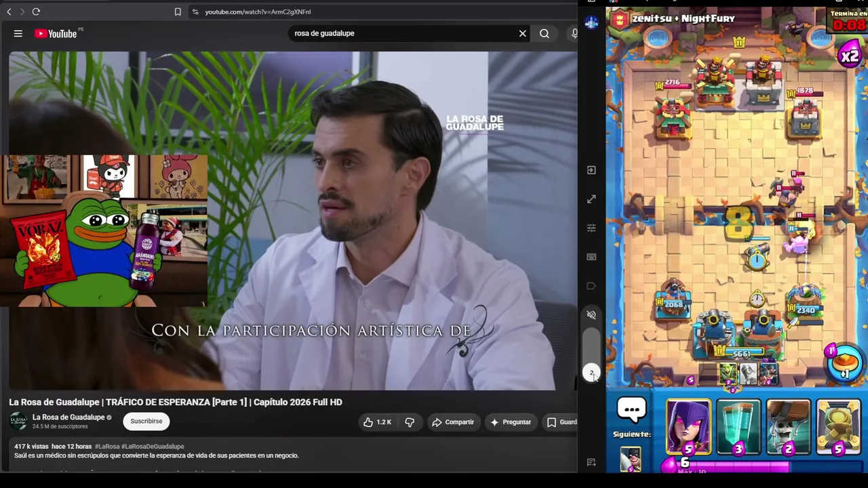Open the emulator keyboard mapping icon
This screenshot has width=868, height=488.
pyautogui.click(x=591, y=257)
